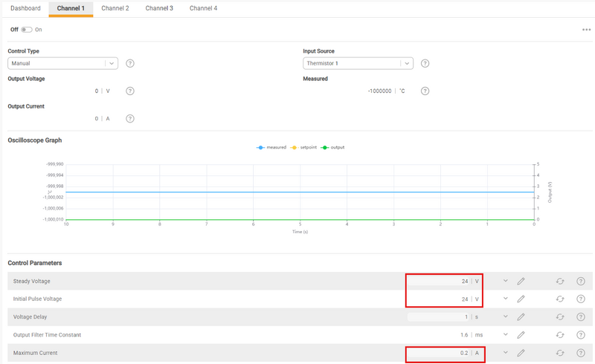The height and width of the screenshot is (364, 595).
Task: Toggle output series in graph legend
Action: [x=332, y=148]
